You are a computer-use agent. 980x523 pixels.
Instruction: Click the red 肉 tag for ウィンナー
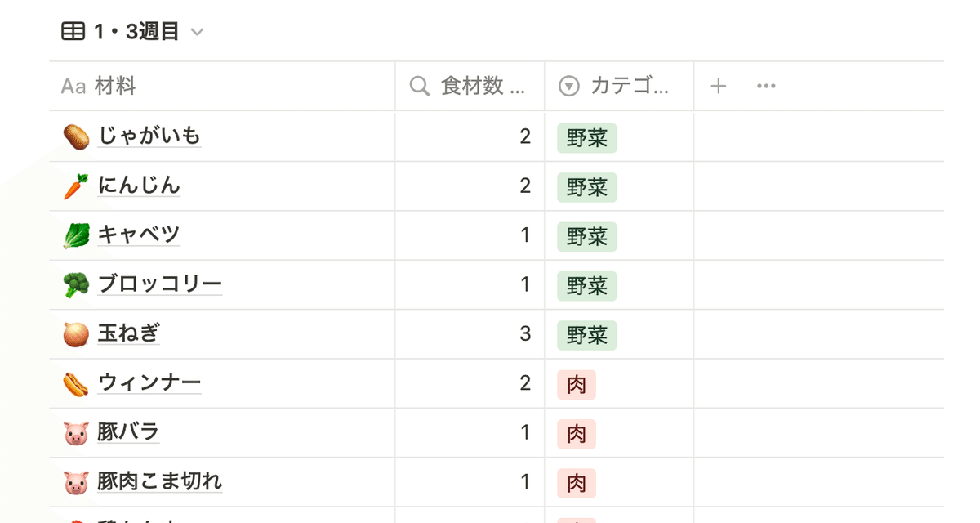tap(577, 384)
